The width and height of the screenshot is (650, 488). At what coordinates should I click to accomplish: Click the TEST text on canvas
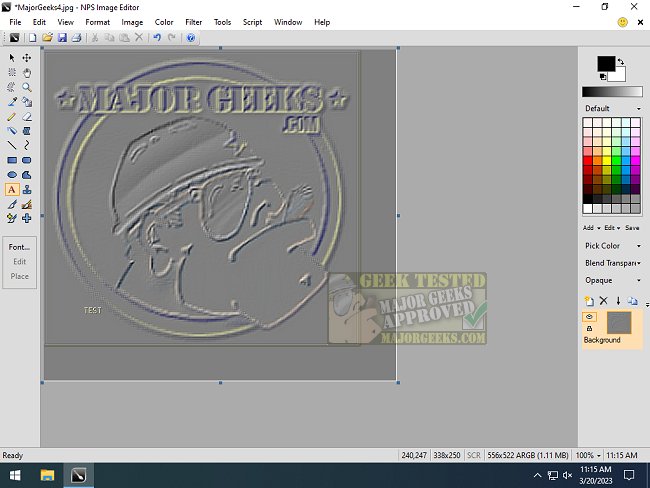pos(92,310)
